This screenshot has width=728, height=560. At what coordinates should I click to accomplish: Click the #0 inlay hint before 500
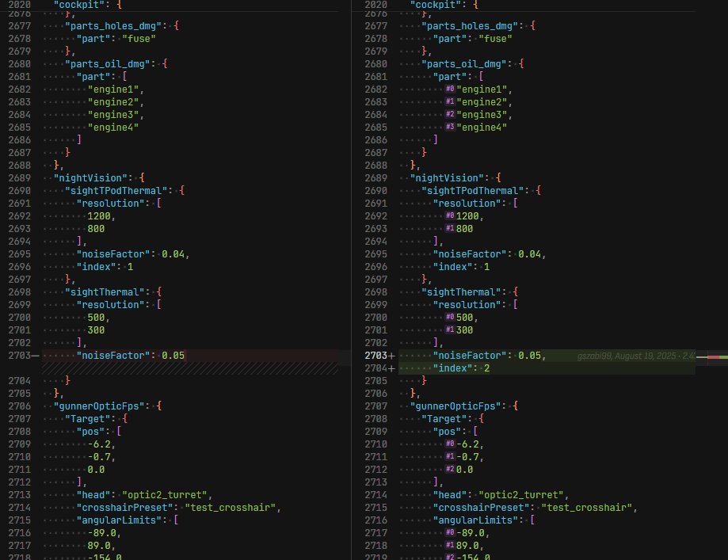pos(450,317)
